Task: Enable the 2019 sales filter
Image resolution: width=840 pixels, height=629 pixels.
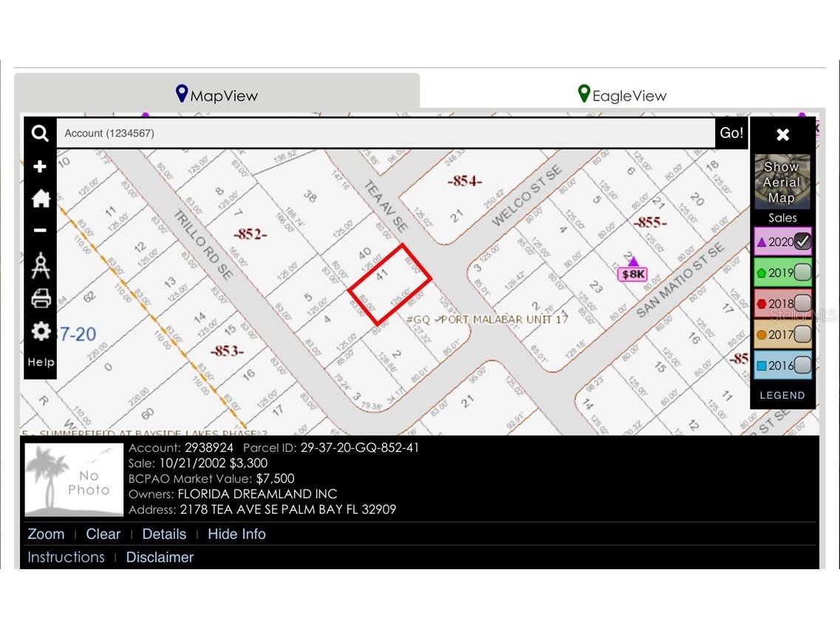Action: 802,272
